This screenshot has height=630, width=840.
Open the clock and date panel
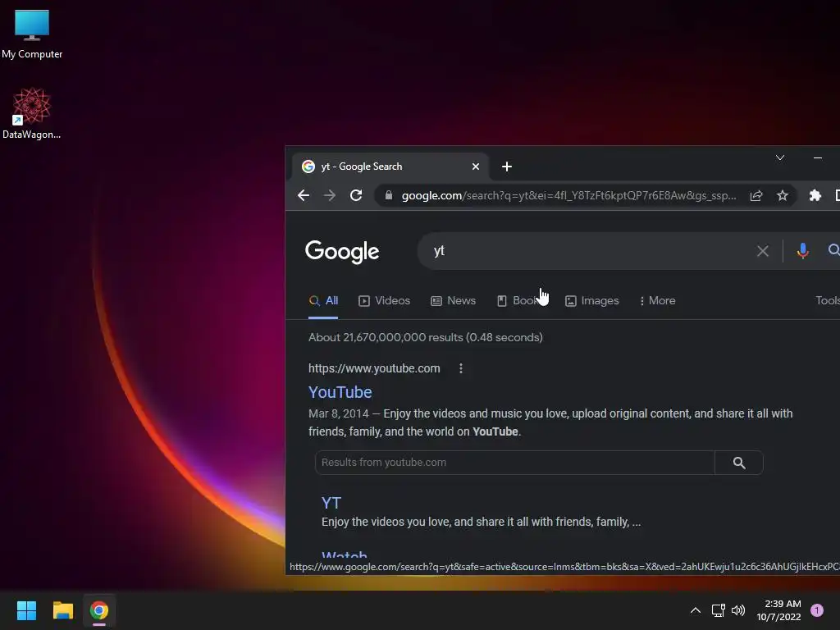[778, 610]
